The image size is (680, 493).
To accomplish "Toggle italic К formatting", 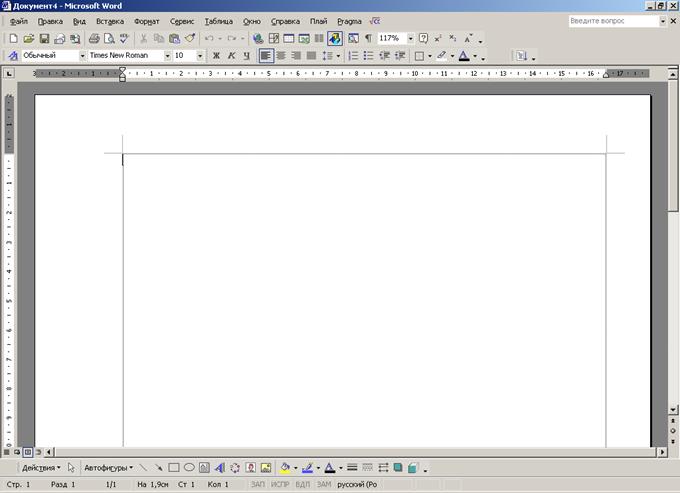I will pyautogui.click(x=232, y=56).
